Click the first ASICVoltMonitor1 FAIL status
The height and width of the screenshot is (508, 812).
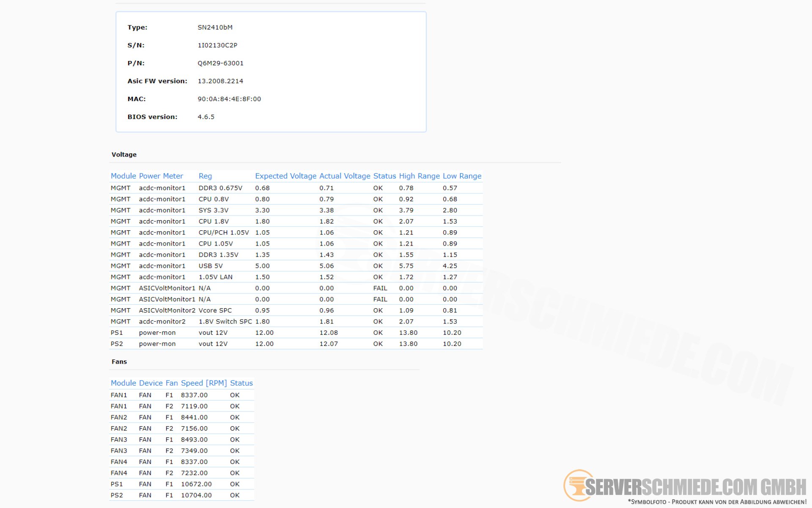pyautogui.click(x=380, y=288)
